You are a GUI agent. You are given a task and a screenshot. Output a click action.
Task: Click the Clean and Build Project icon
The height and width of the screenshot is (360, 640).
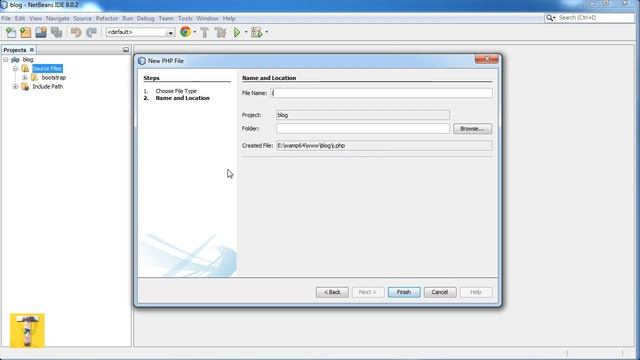pos(220,32)
